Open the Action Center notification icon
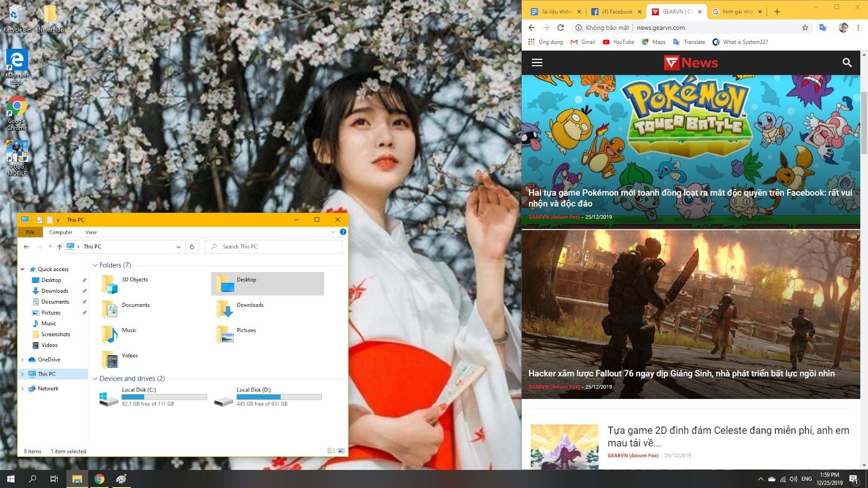Viewport: 868px width, 488px height. click(854, 479)
